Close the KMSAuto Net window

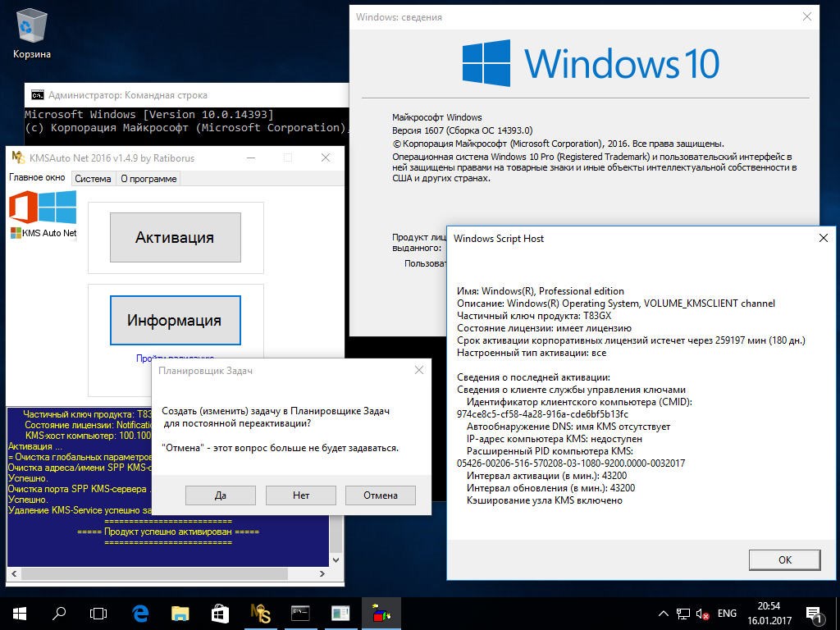[x=325, y=157]
